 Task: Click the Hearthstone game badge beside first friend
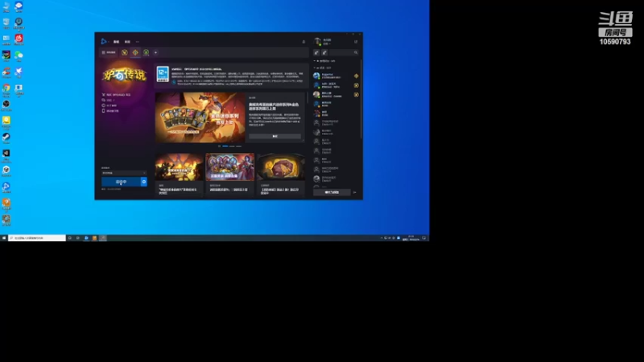356,76
